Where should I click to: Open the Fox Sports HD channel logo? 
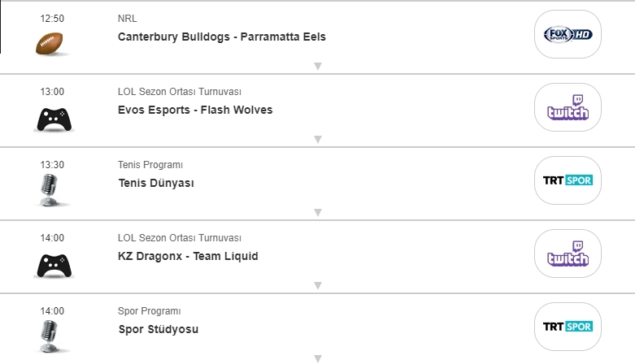tap(568, 34)
